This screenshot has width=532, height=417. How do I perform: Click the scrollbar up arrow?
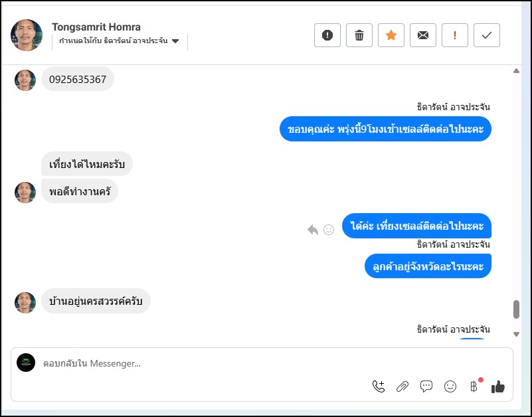517,71
